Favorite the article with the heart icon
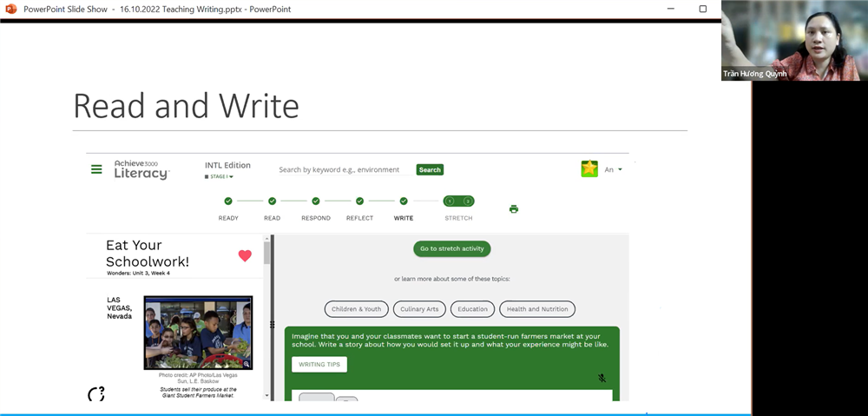Screen dimensions: 868x416 click(x=245, y=255)
